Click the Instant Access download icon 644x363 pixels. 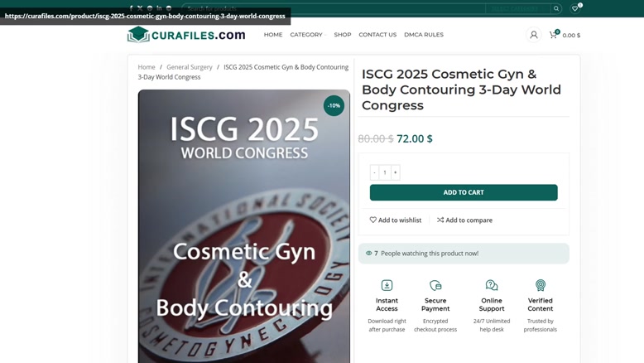coord(387,285)
